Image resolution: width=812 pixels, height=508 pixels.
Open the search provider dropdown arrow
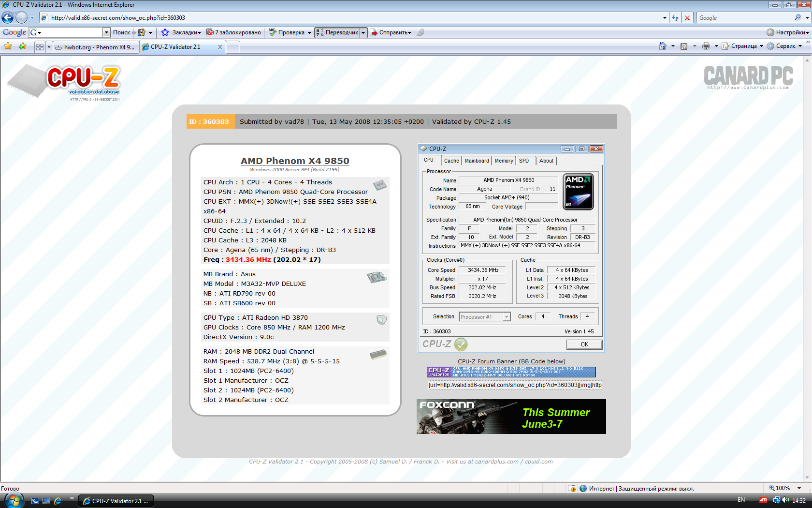tap(807, 18)
